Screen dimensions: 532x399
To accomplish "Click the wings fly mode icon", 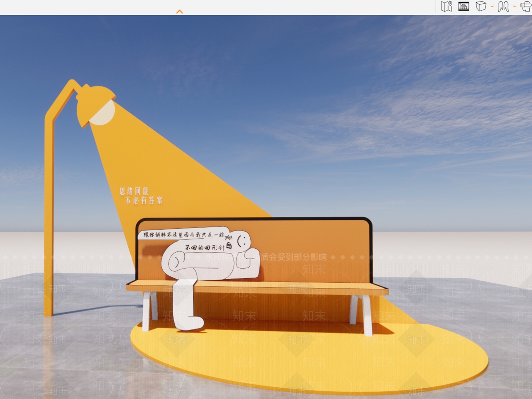I will (503, 6).
